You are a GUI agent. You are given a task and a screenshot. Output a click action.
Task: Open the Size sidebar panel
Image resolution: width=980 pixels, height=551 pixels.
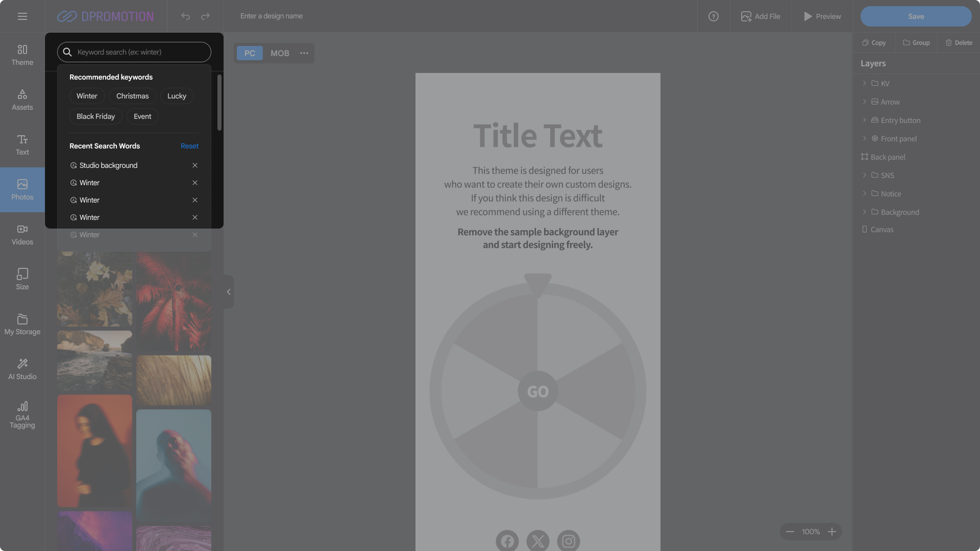point(22,280)
